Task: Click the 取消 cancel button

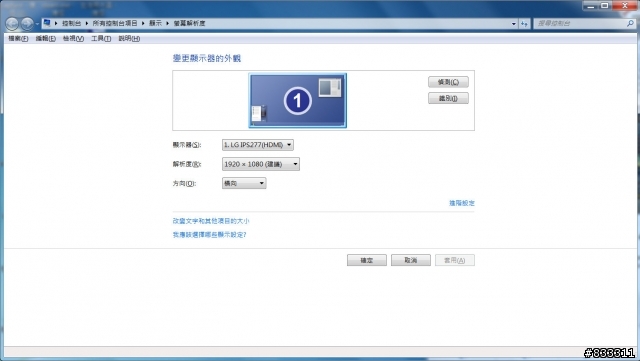Action: [x=411, y=260]
